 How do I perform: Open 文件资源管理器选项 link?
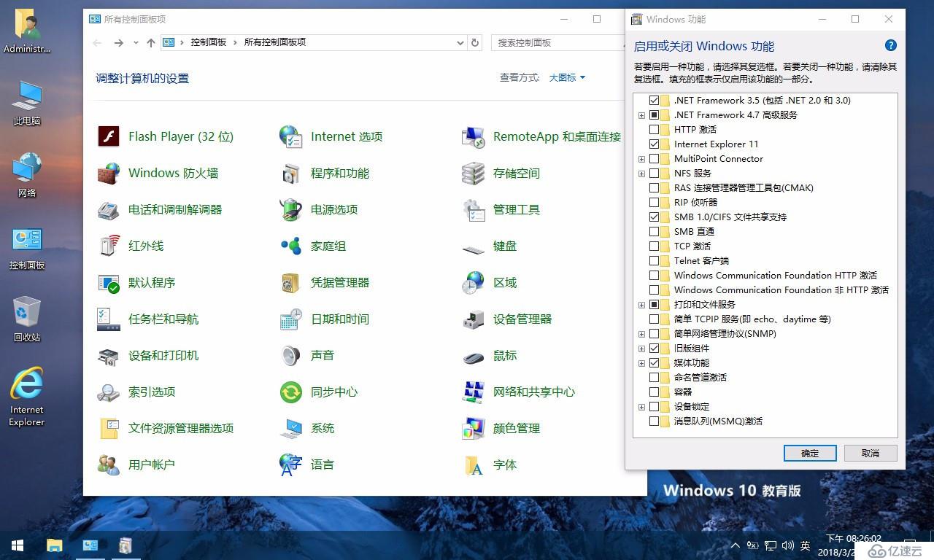click(181, 428)
